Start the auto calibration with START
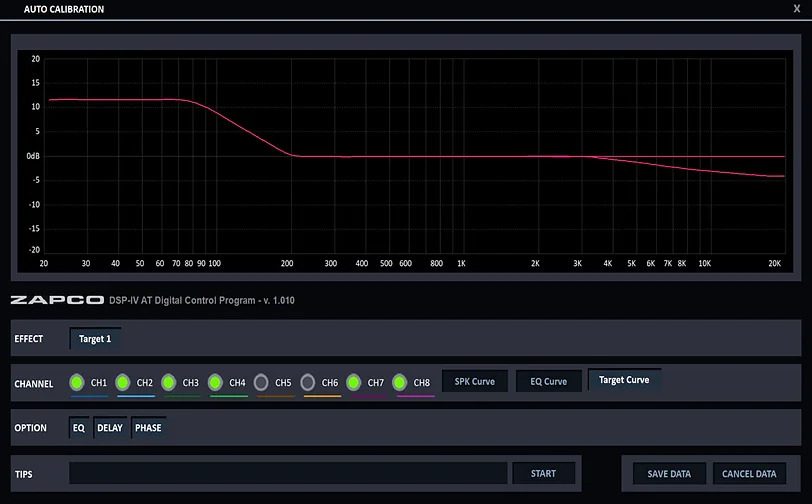Image resolution: width=812 pixels, height=504 pixels. point(544,473)
